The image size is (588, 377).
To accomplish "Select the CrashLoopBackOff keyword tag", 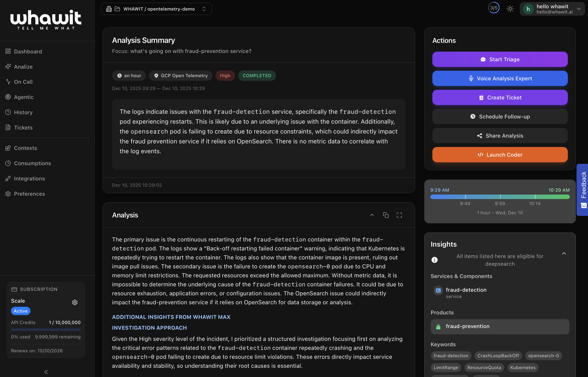I will tap(498, 355).
